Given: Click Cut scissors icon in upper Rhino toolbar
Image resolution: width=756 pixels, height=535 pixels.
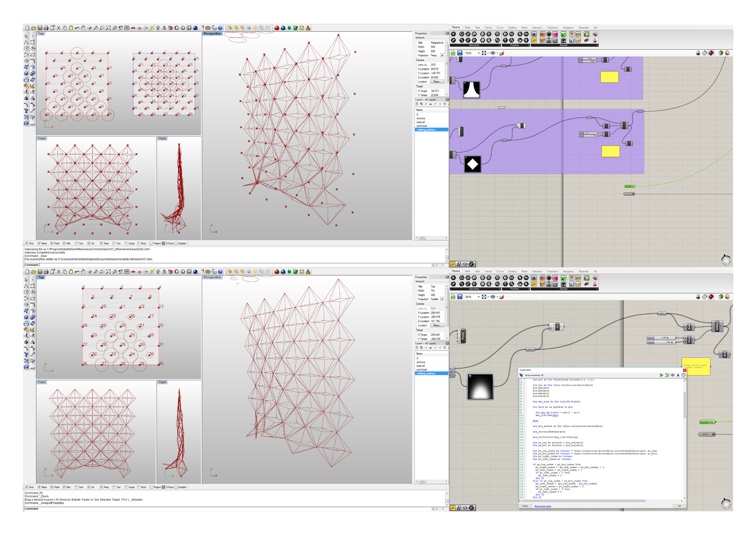Looking at the screenshot, I should (59, 28).
